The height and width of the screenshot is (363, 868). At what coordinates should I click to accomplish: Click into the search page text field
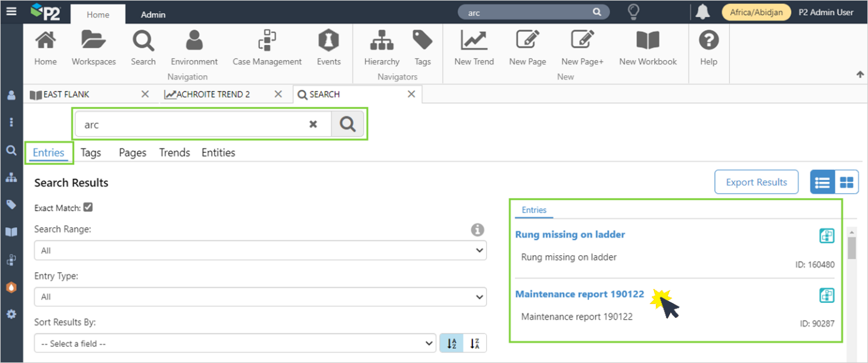[x=188, y=125]
